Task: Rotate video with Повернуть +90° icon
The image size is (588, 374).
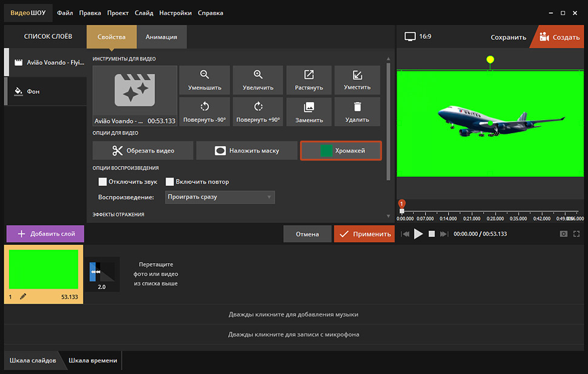Action: [258, 107]
